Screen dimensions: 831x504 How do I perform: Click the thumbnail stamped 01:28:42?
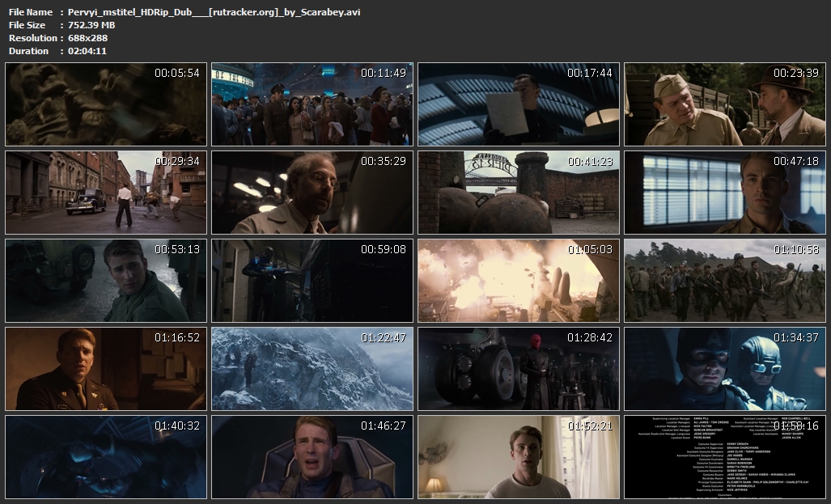pyautogui.click(x=519, y=370)
